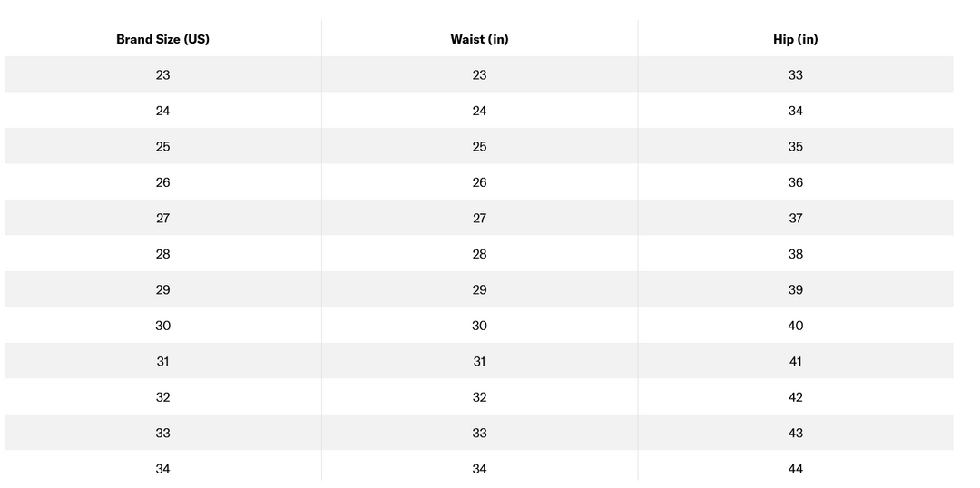The width and height of the screenshot is (980, 488).
Task: Click the waist value 24 cell
Action: click(x=479, y=111)
